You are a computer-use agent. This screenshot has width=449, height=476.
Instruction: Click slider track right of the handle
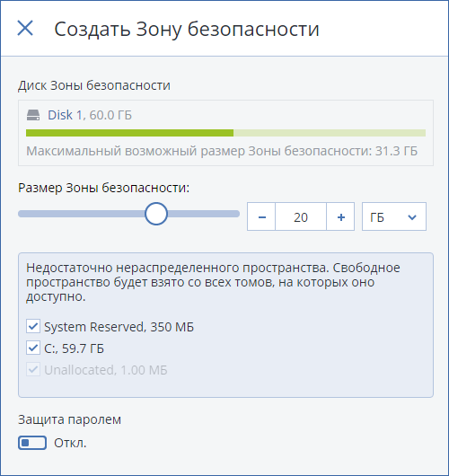pyautogui.click(x=204, y=214)
